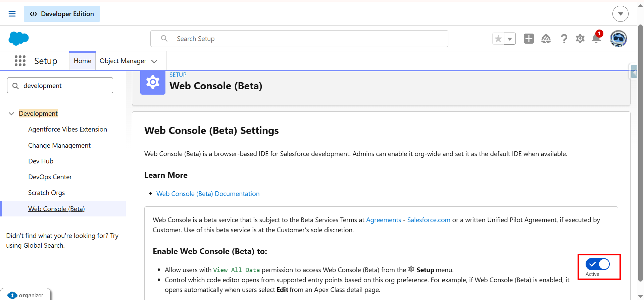The image size is (644, 300).
Task: Select the Development heading in sidebar
Action: [38, 113]
